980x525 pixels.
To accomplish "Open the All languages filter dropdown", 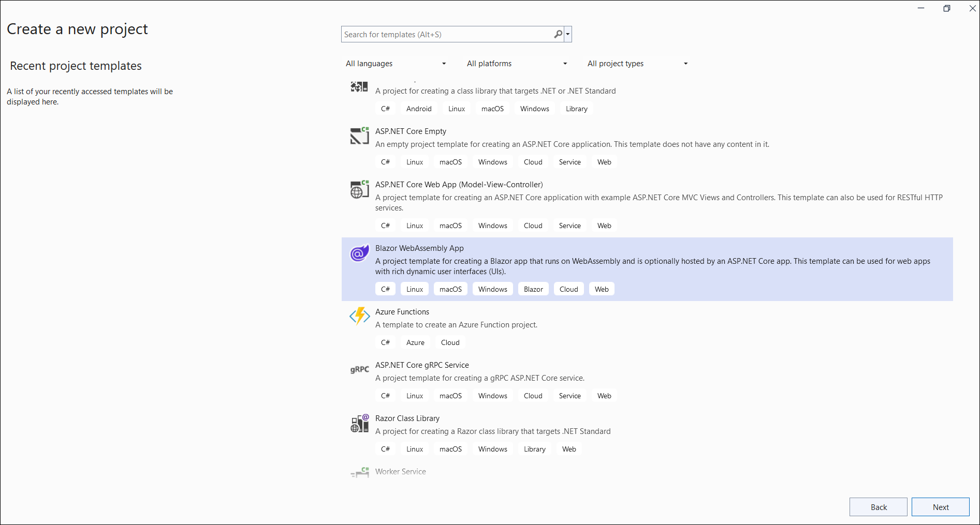I will [x=396, y=64].
